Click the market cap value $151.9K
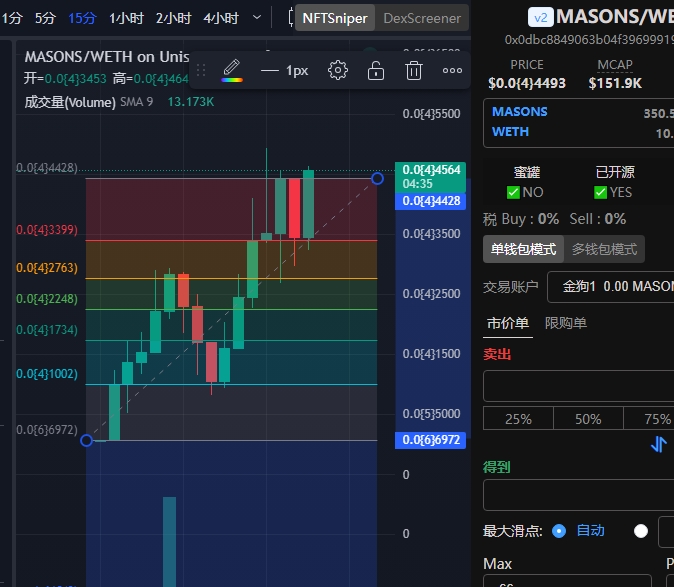This screenshot has height=587, width=674. [615, 83]
